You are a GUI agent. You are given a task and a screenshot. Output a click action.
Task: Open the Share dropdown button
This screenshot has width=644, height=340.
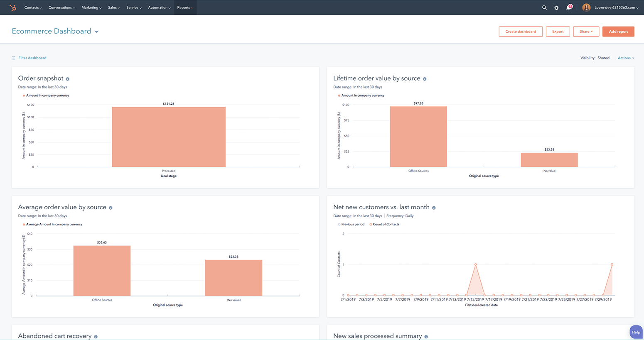click(586, 32)
